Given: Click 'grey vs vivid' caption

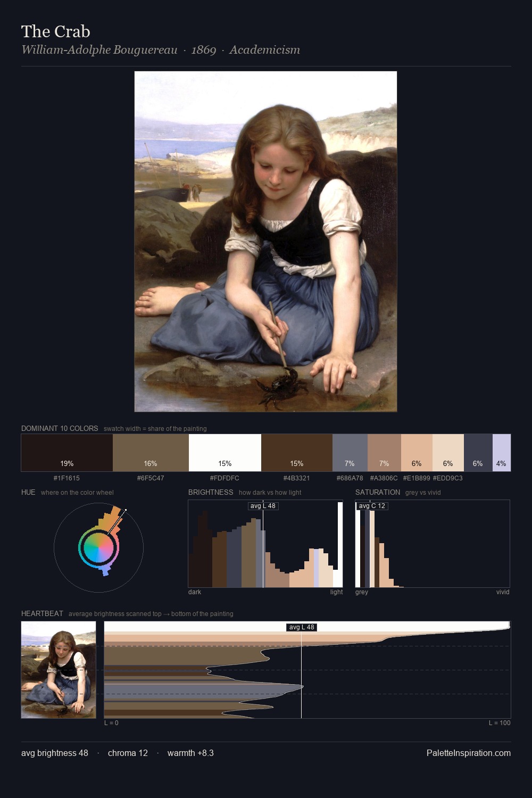Looking at the screenshot, I should (x=423, y=493).
